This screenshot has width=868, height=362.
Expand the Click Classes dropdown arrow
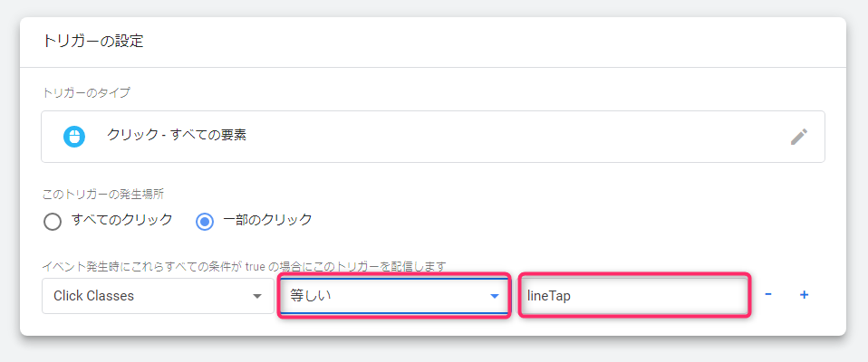256,296
